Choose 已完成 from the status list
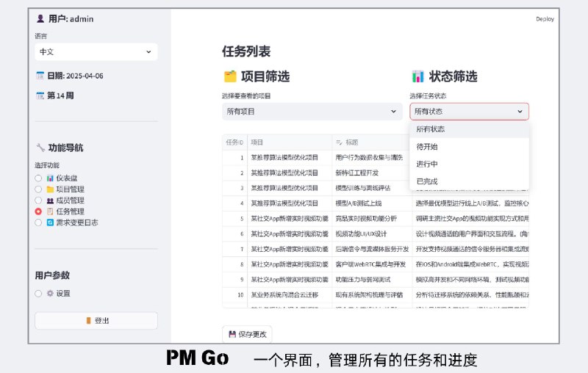588x373 pixels. click(469, 181)
